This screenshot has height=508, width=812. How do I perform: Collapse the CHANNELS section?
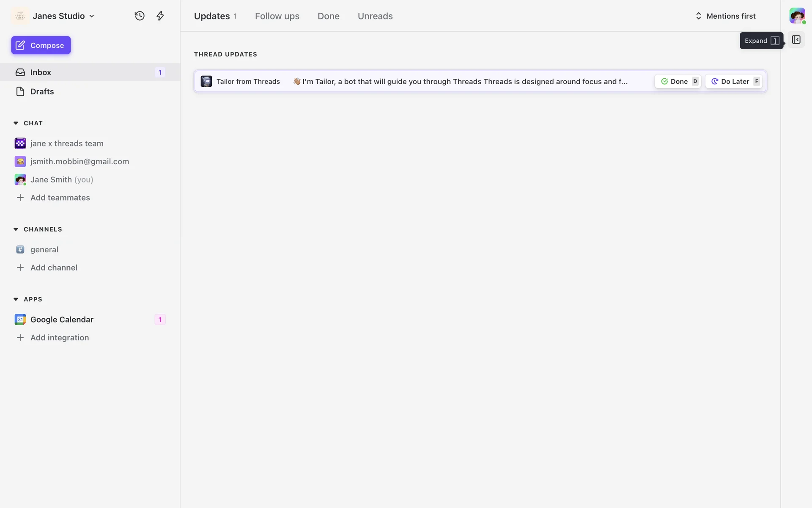(x=16, y=229)
